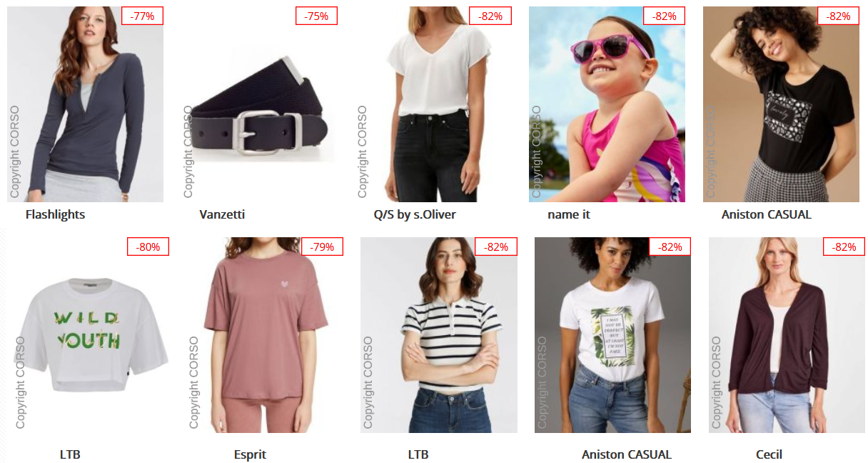868x463 pixels.
Task: Open the Vanzetti belt product image
Action: click(259, 104)
